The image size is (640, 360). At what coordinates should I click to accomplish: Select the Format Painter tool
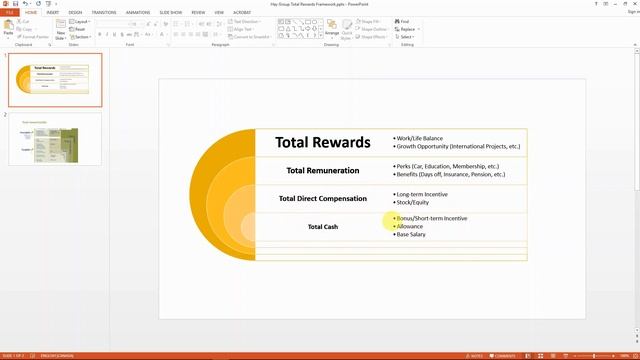point(33,37)
